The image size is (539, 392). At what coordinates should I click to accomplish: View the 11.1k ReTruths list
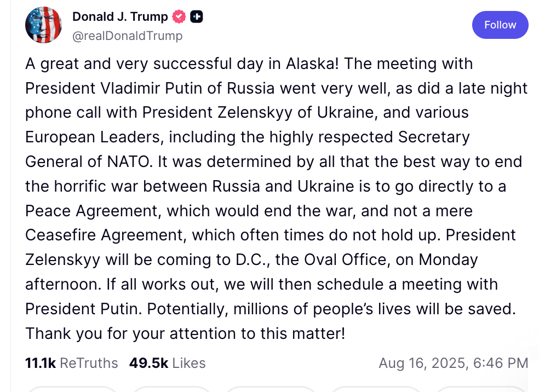(x=72, y=363)
